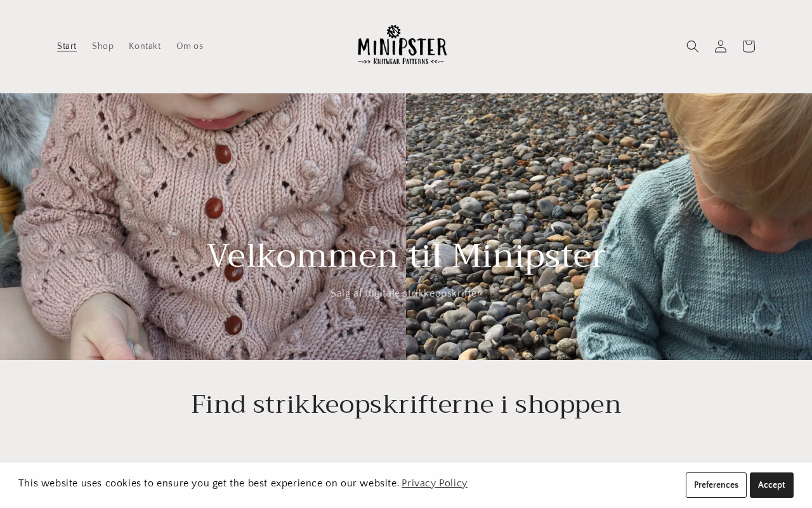The height and width of the screenshot is (508, 812).
Task: Open the shopping cart icon
Action: click(x=749, y=46)
